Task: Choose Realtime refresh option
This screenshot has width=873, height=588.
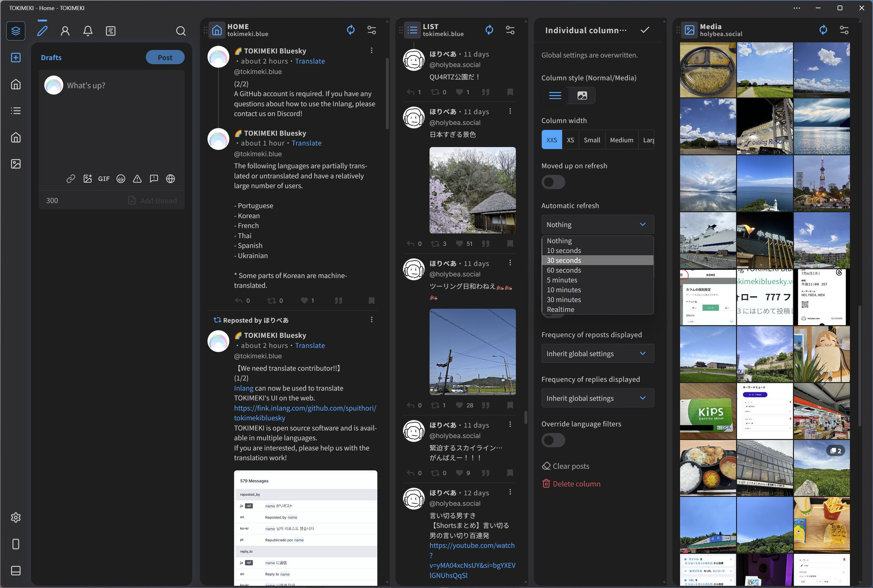Action: (598, 309)
